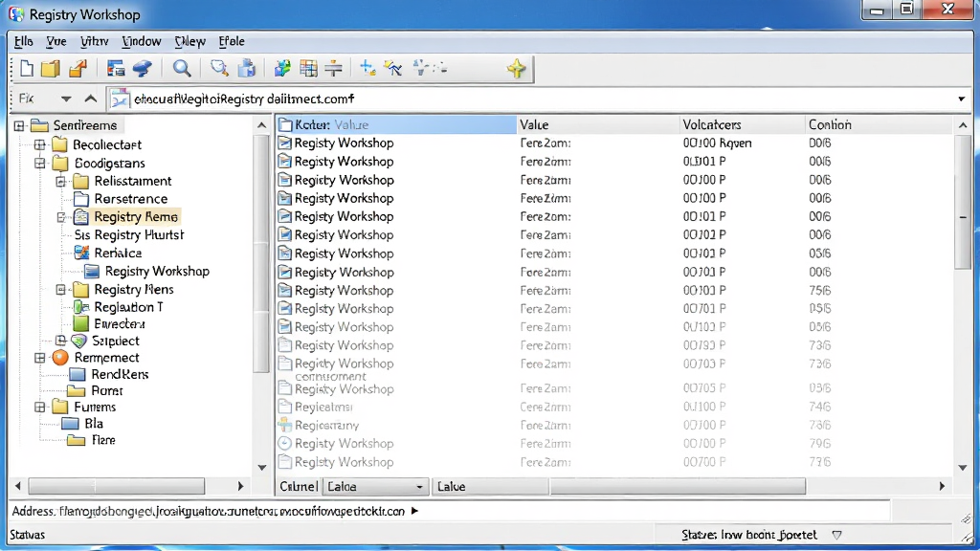The image size is (980, 551).
Task: Click the icon left of the address text
Action: point(120,99)
